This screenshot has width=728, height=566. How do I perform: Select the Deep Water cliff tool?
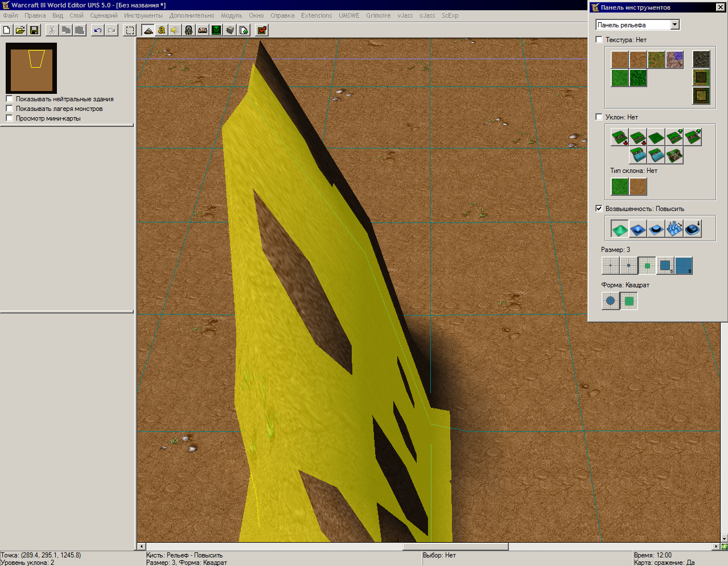click(x=637, y=155)
